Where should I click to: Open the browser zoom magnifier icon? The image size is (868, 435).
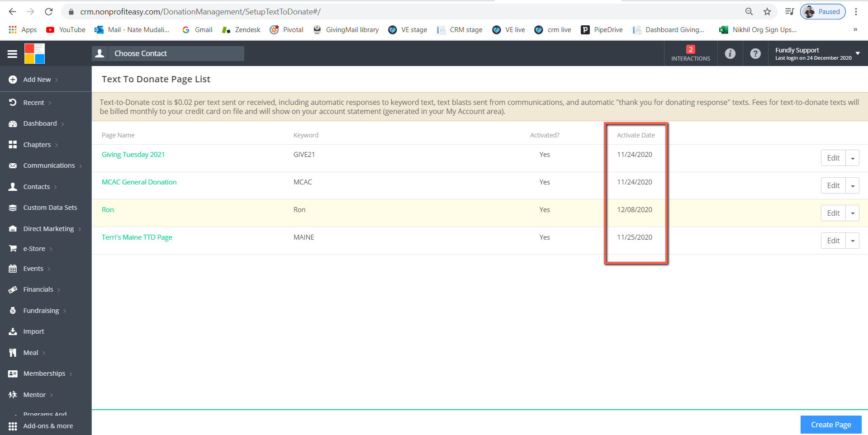coord(749,12)
